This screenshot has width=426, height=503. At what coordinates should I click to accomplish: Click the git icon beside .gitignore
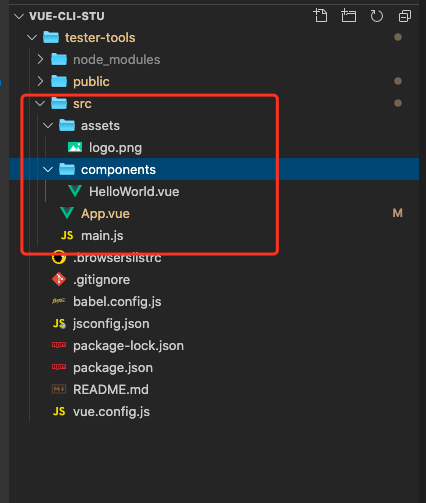59,279
